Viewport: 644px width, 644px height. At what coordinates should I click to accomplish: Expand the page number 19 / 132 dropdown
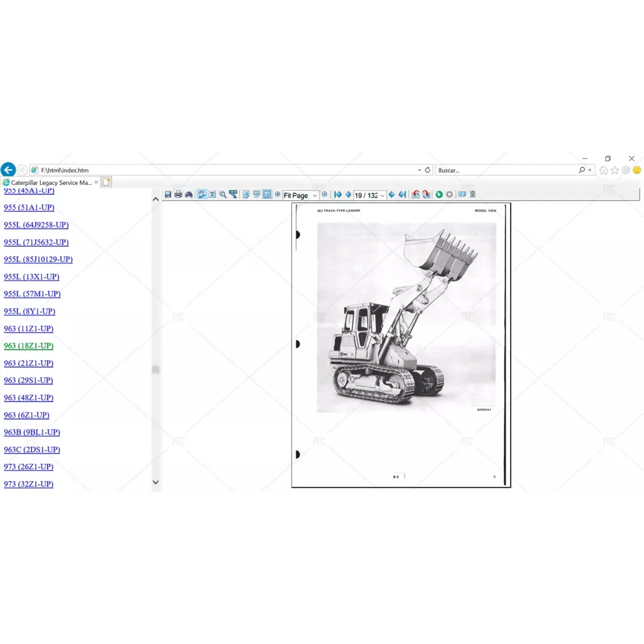[383, 195]
